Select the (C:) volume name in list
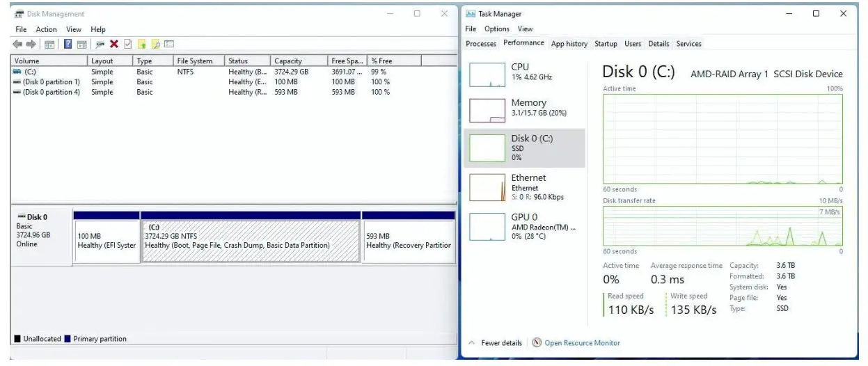Viewport: 868px width, 366px height. [x=30, y=71]
